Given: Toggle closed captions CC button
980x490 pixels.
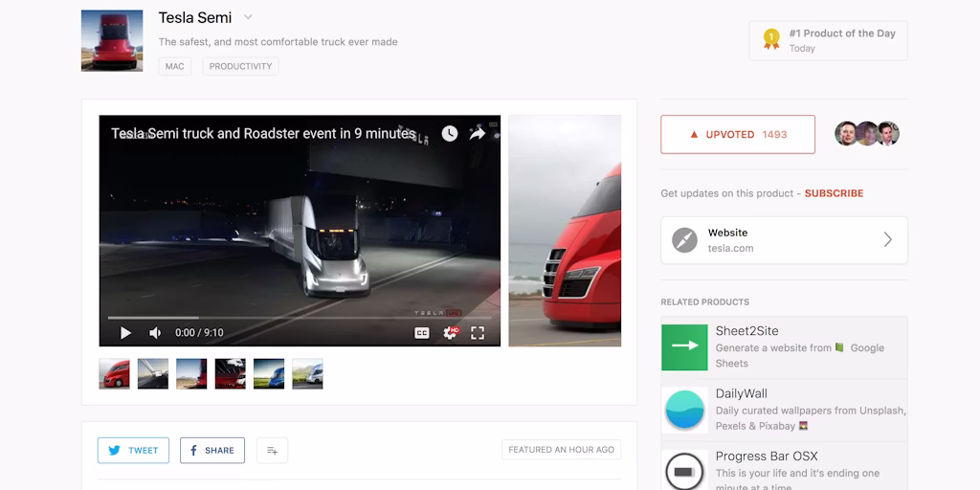Looking at the screenshot, I should point(422,333).
